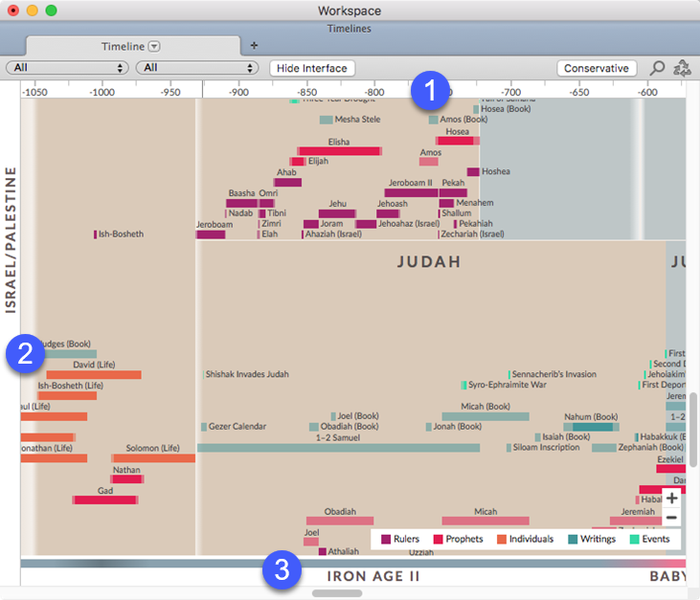Open the first All filter dropdown
700x600 pixels.
coord(67,68)
